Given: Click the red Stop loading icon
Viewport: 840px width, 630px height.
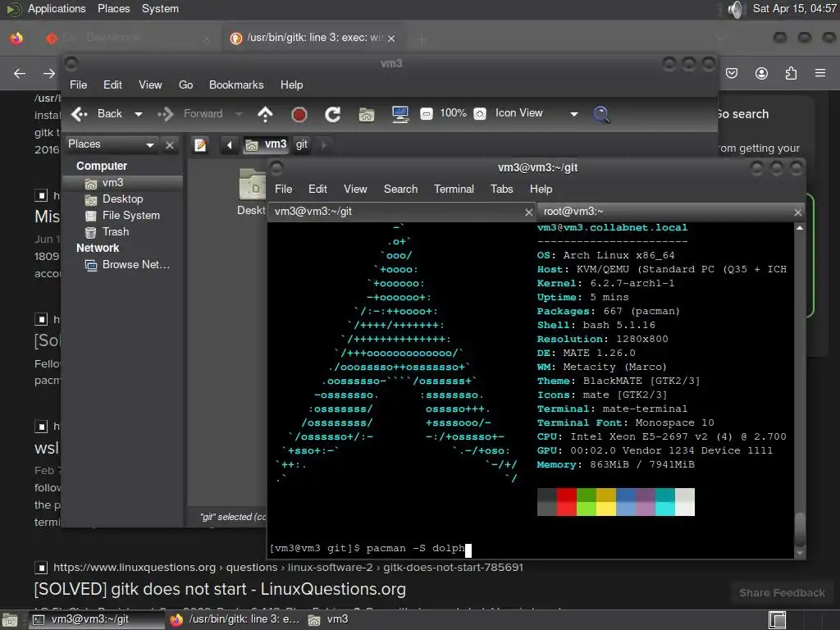Looking at the screenshot, I should click(299, 114).
